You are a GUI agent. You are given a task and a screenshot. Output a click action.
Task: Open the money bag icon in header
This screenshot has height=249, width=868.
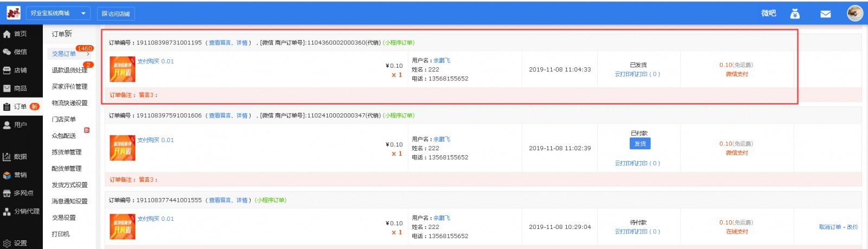(795, 14)
